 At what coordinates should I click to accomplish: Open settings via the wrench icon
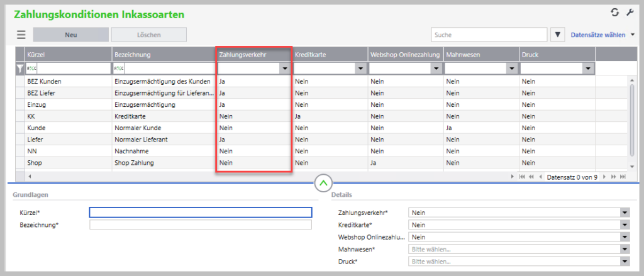click(x=630, y=13)
